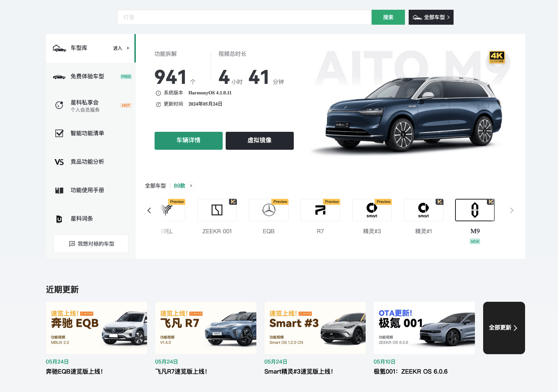Select the Preview badge on EQB
The width and height of the screenshot is (558, 392).
coord(280,201)
